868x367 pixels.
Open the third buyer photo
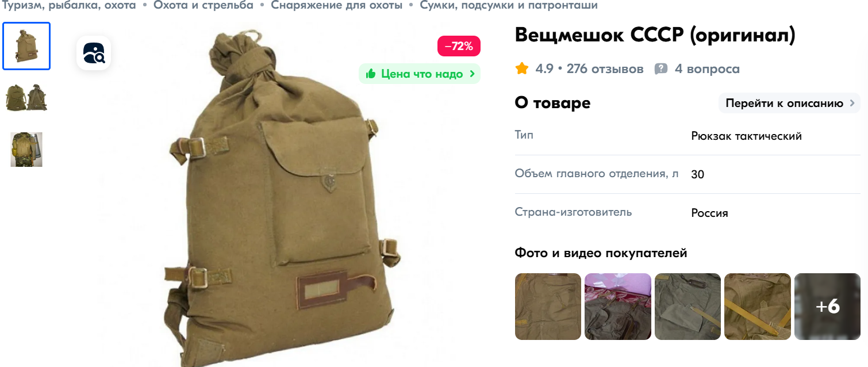pos(688,307)
